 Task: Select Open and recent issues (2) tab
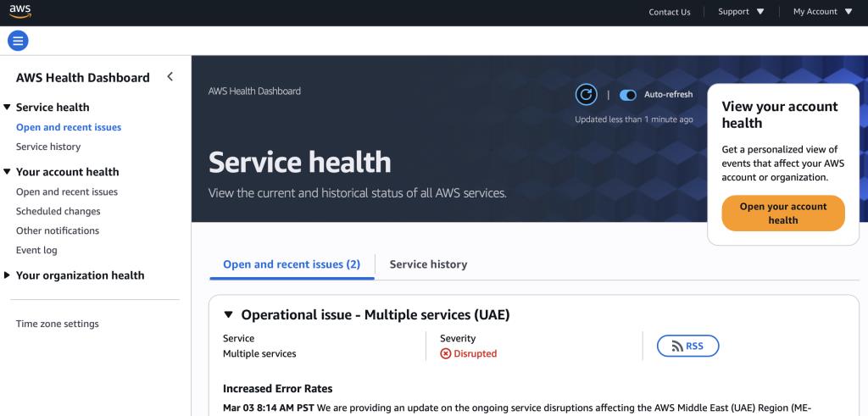click(292, 264)
